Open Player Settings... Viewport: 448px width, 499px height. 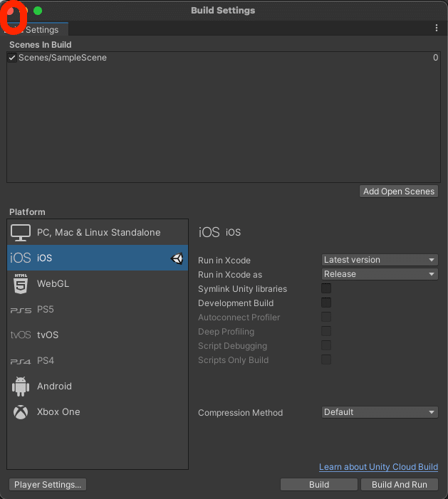pos(48,484)
